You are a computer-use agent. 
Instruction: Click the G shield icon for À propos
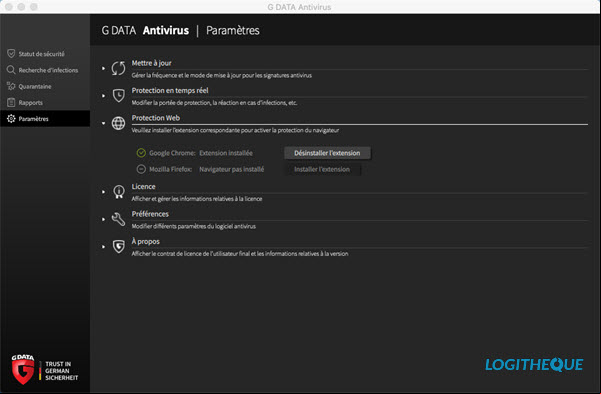(118, 246)
